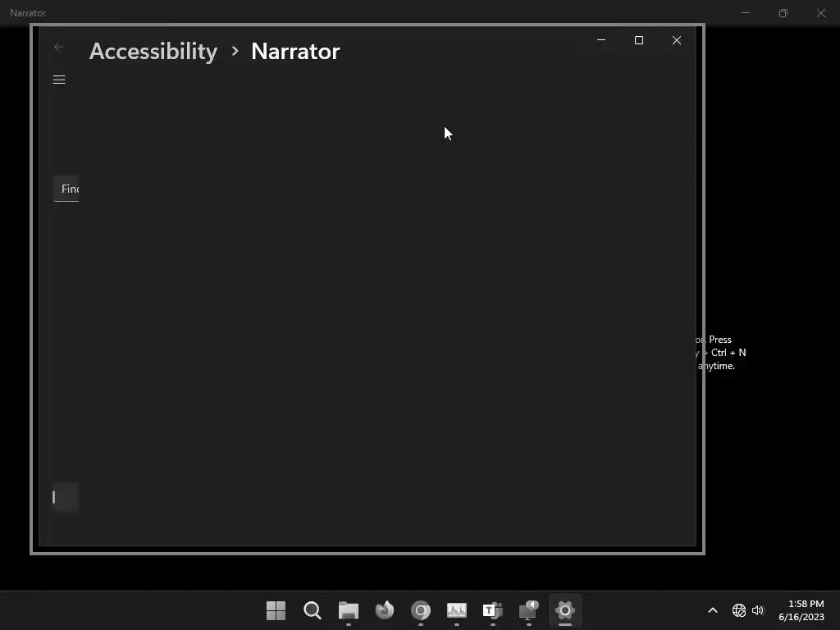
Task: Switch to Chrome on the taskbar
Action: pyautogui.click(x=421, y=610)
